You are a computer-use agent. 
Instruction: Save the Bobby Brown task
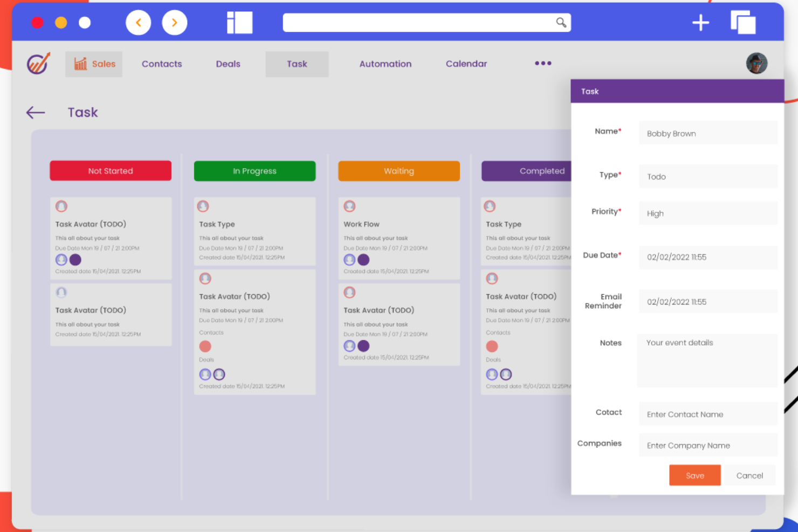tap(694, 475)
